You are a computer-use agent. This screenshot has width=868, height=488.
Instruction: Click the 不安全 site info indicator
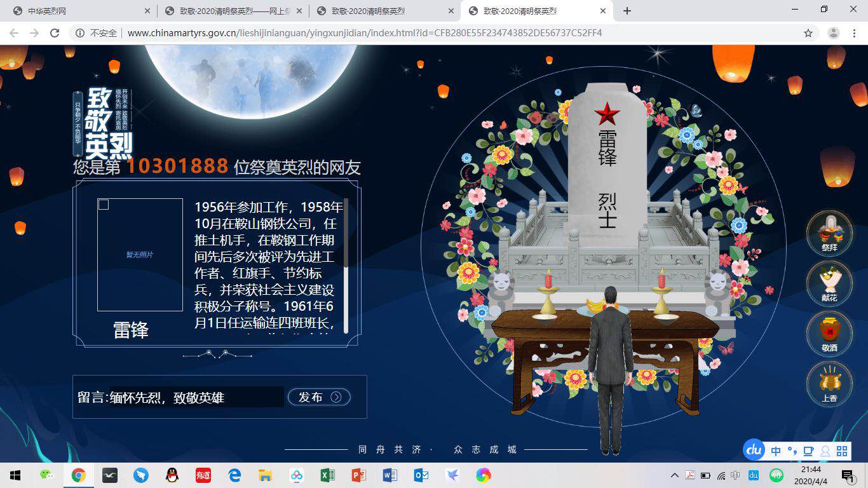click(97, 33)
